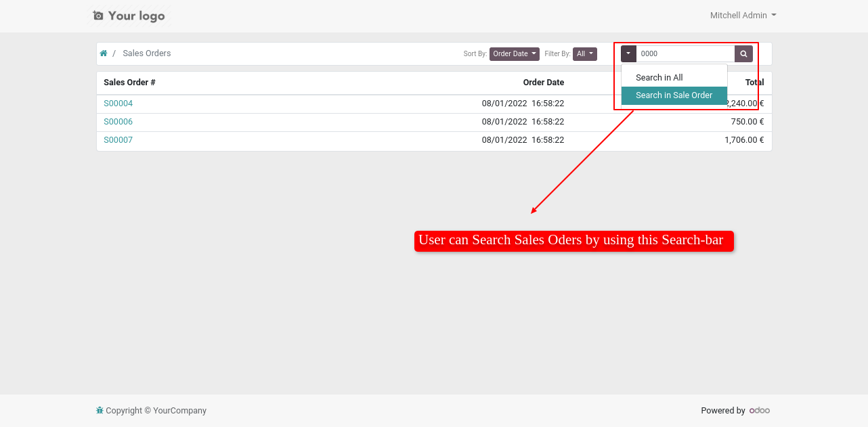The width and height of the screenshot is (868, 427).
Task: Click the 'Filter By:' label
Action: [x=558, y=54]
